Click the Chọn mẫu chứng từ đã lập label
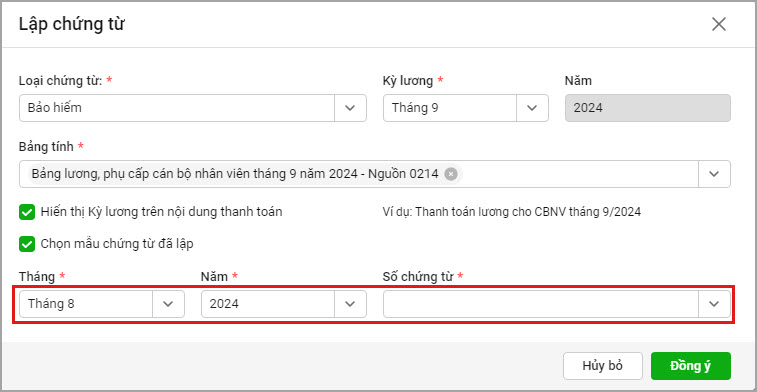The image size is (757, 392). [x=117, y=244]
